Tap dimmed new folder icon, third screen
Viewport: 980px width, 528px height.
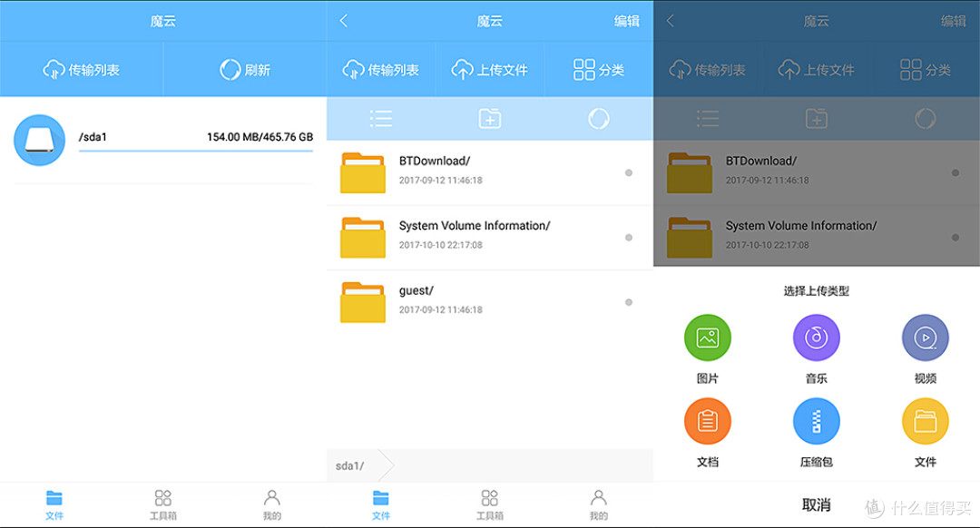tap(817, 118)
